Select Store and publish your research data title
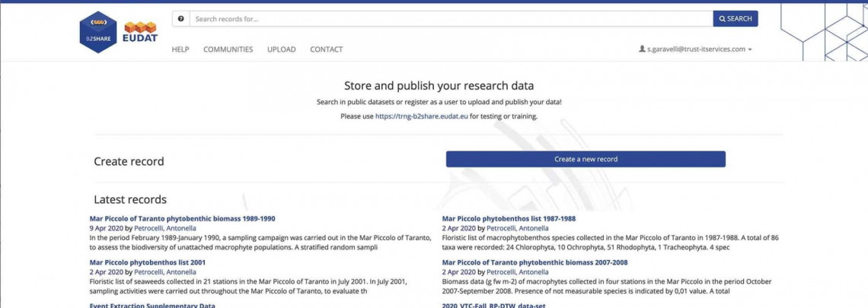Viewport: 868px width, 308px height. (x=439, y=86)
